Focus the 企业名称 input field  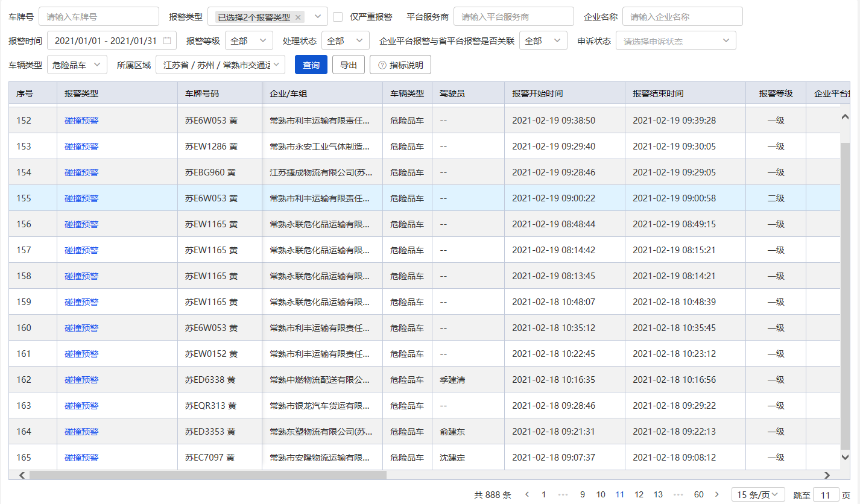(683, 17)
